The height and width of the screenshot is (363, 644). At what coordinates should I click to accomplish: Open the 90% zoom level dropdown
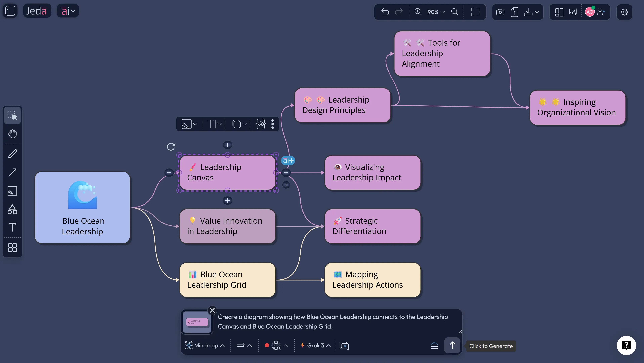[x=435, y=12]
